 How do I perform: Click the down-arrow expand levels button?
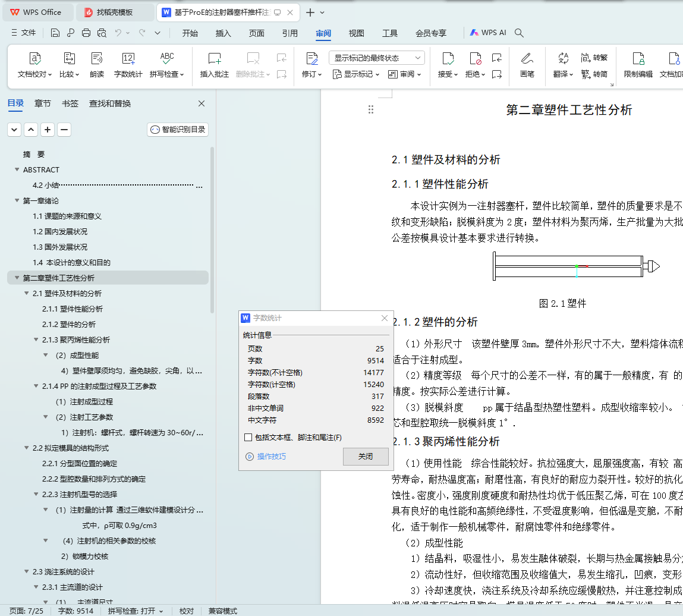tap(14, 130)
